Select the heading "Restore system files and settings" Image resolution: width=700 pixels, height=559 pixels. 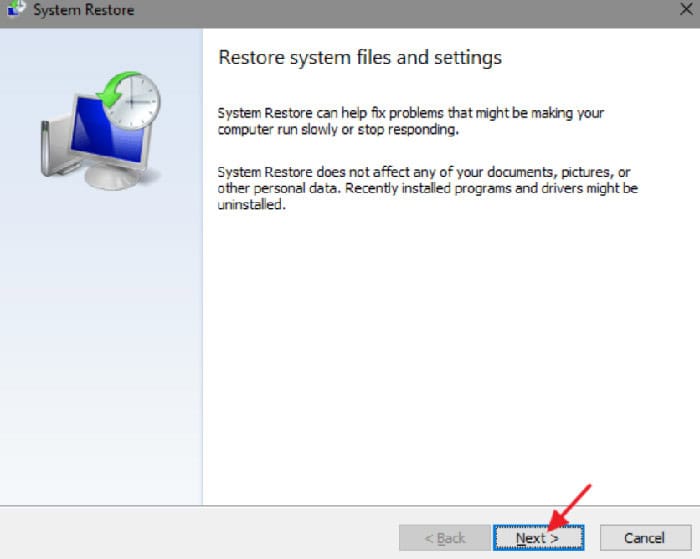360,58
